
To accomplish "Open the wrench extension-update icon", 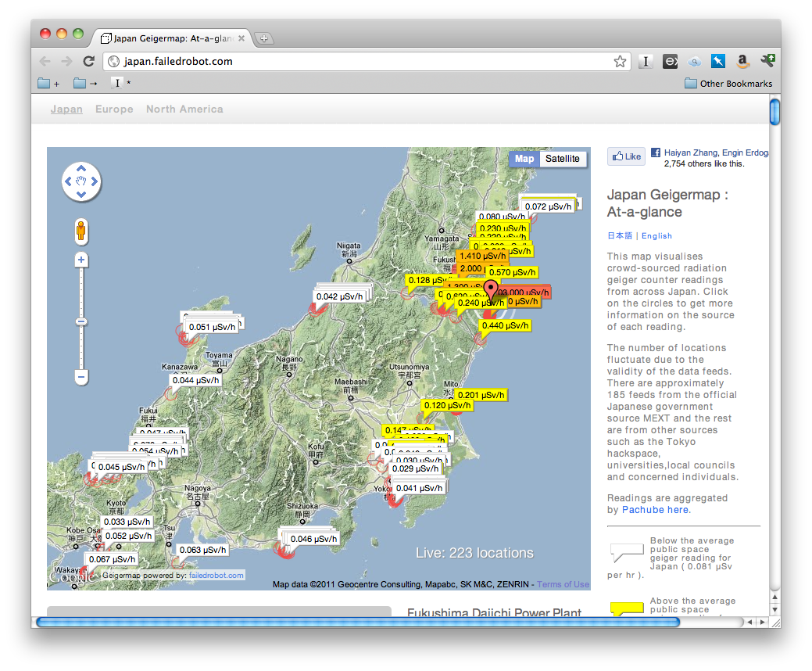I will [767, 60].
